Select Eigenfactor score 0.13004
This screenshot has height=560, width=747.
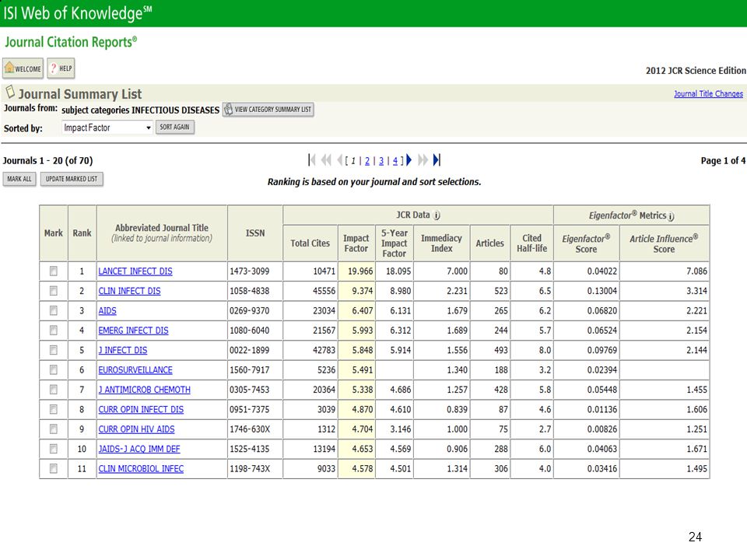(601, 290)
